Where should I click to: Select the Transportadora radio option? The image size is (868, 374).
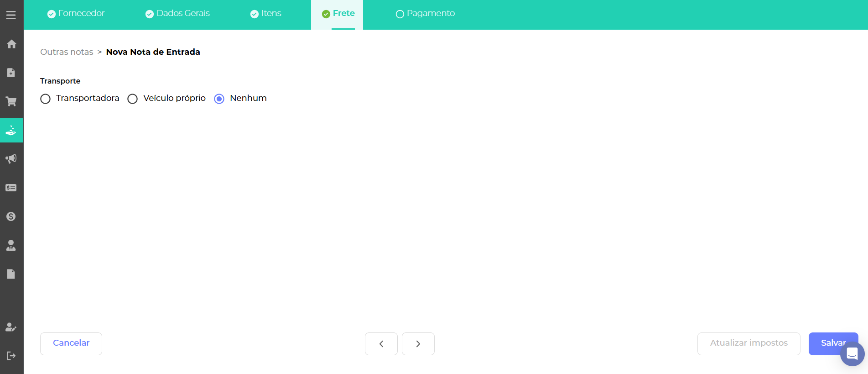pyautogui.click(x=46, y=99)
